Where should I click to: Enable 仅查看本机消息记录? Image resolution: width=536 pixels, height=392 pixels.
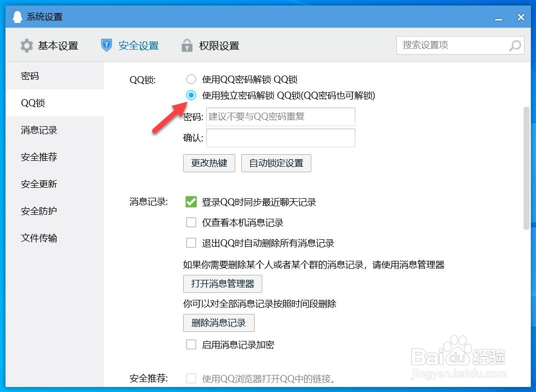pos(191,222)
